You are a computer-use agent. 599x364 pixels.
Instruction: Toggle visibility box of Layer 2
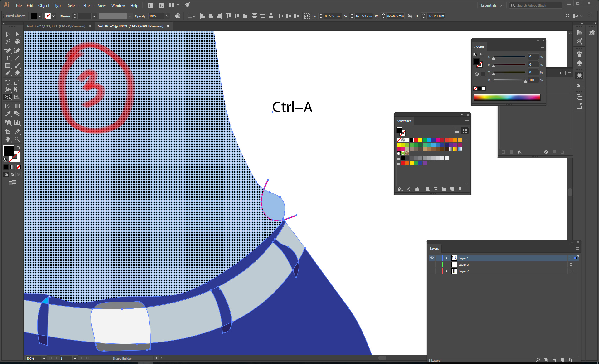[x=432, y=271]
